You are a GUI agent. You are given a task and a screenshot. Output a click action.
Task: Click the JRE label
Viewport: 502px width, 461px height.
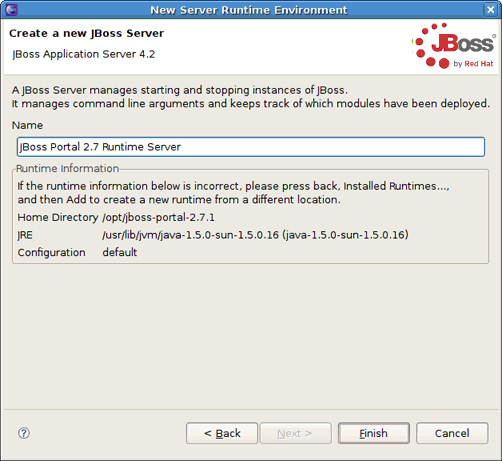[25, 235]
